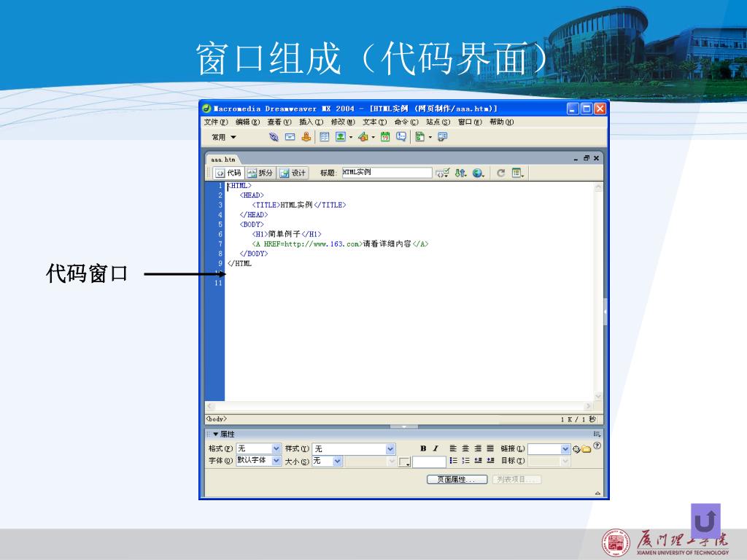
Task: Toggle Justify alignment in Properties
Action: [490, 448]
